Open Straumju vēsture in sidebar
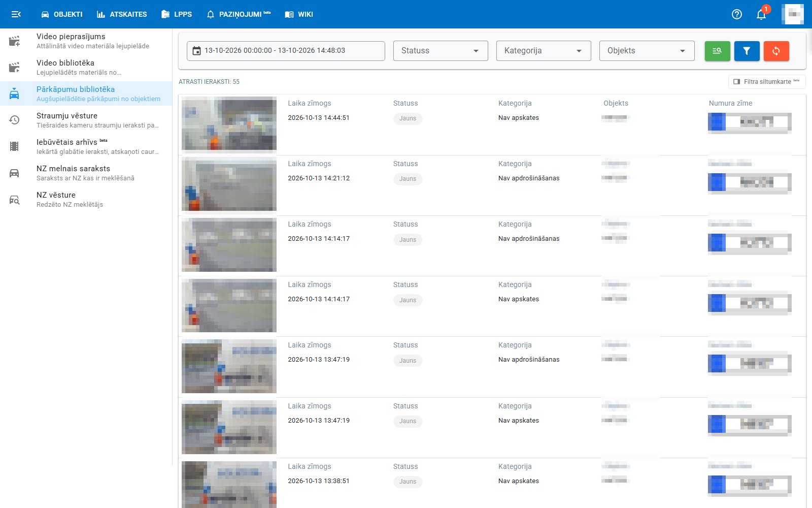This screenshot has height=508, width=812. point(86,120)
